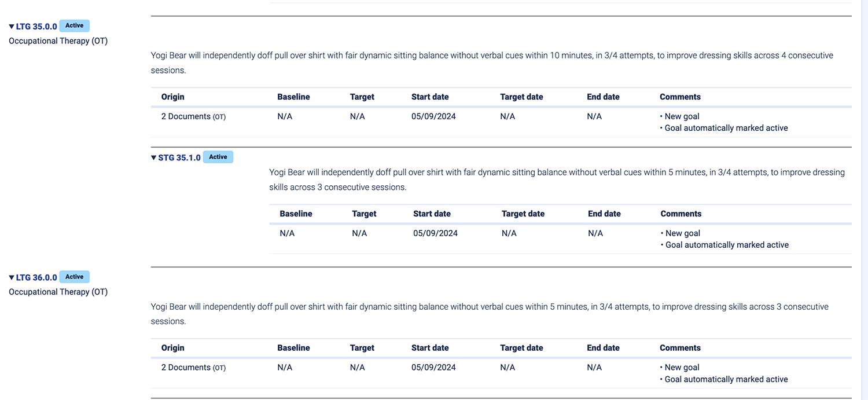Collapse the LTG 36.0.0 goal triangle
This screenshot has width=868, height=400.
point(12,278)
